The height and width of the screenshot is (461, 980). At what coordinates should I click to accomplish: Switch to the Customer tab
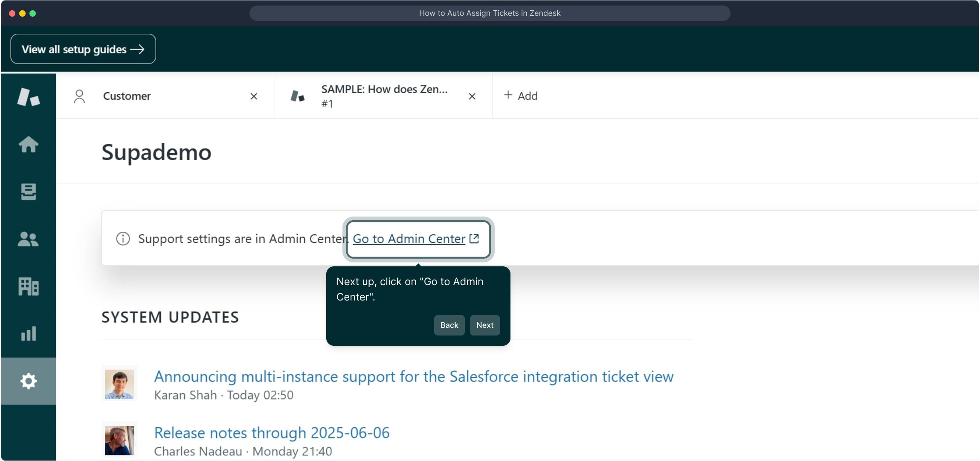tap(127, 96)
